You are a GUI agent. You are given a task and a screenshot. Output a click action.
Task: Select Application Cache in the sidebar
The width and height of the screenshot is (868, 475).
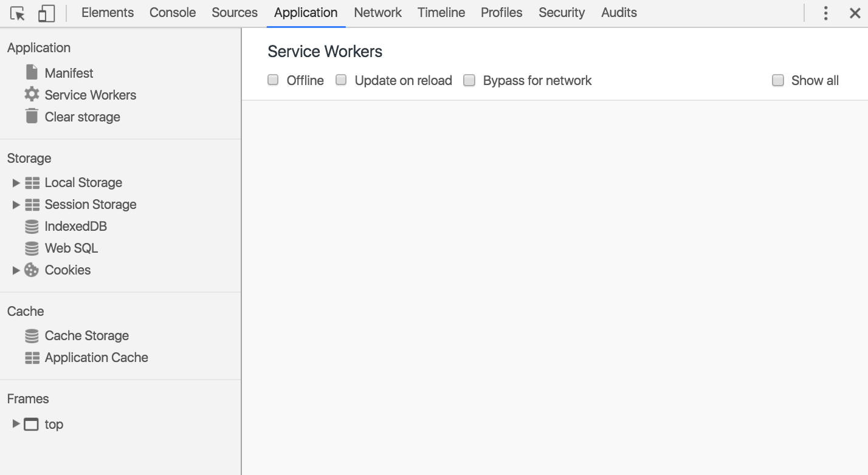click(x=96, y=358)
